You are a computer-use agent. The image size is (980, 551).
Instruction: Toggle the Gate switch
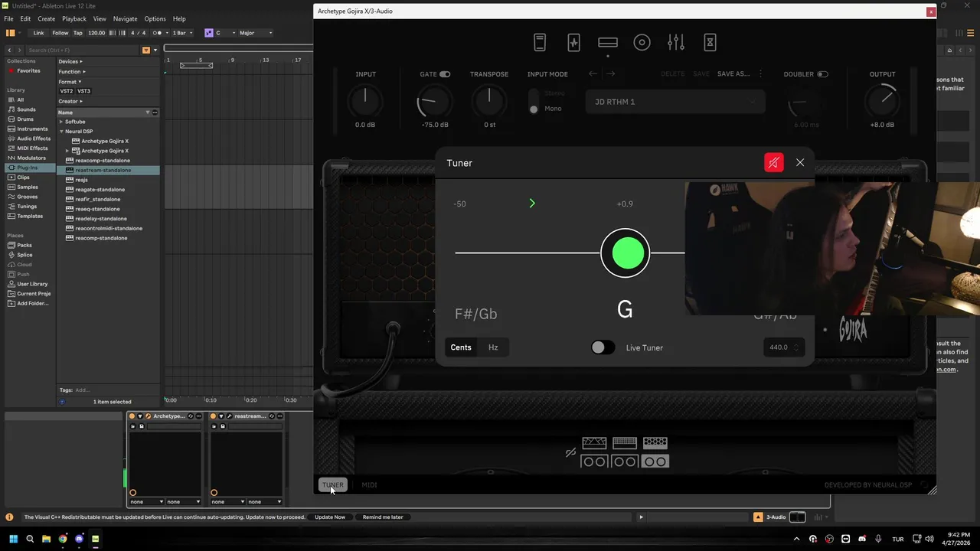click(x=445, y=74)
